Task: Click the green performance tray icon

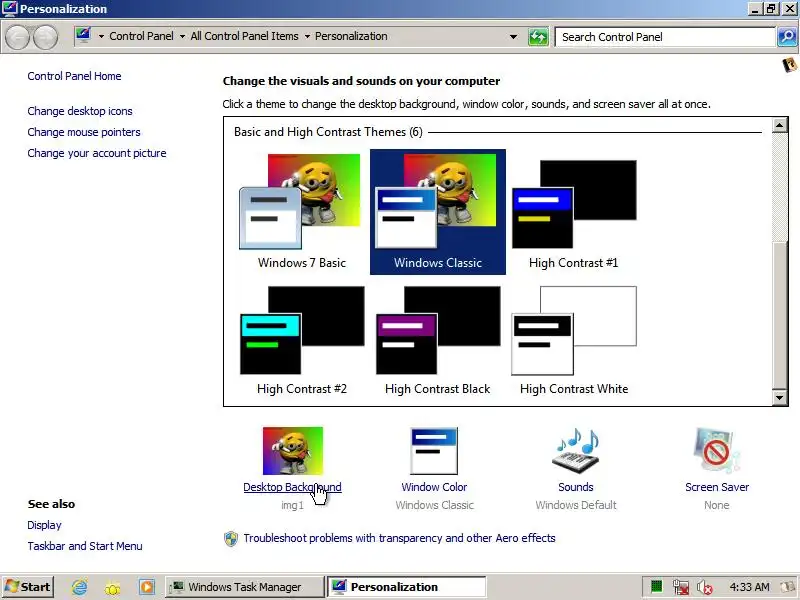Action: tap(657, 587)
